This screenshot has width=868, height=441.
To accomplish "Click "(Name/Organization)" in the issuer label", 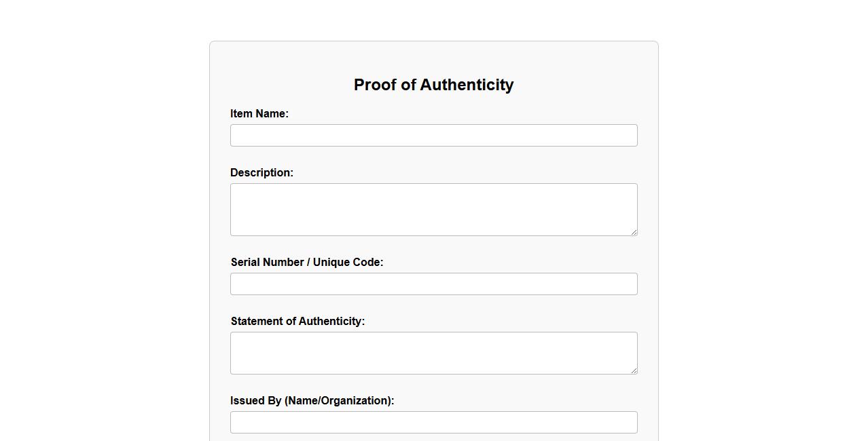I will (340, 401).
